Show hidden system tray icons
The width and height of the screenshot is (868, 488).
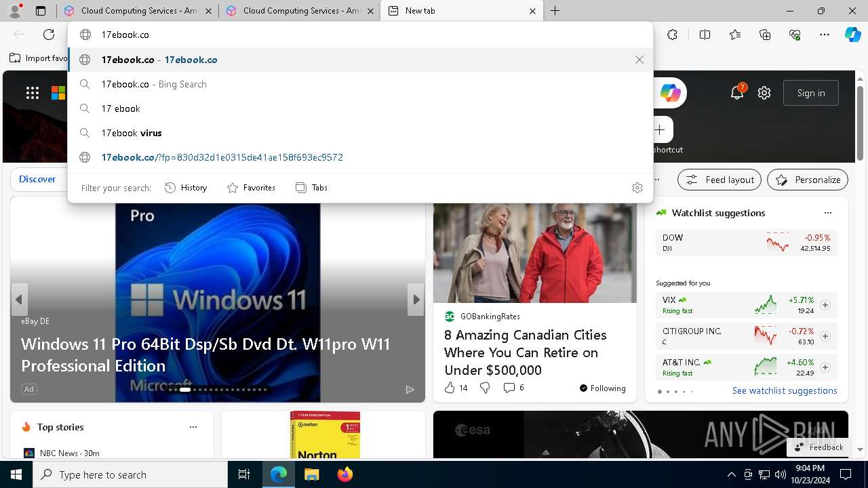tap(731, 474)
